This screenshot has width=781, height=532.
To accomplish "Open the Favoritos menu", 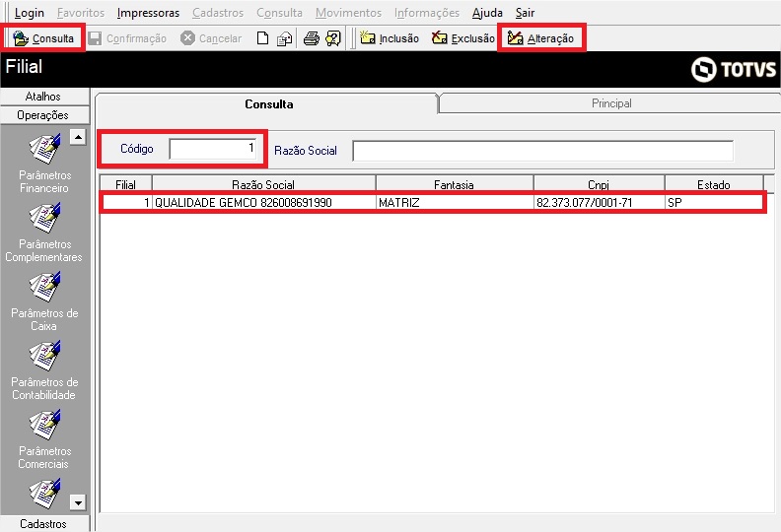I will 81,13.
